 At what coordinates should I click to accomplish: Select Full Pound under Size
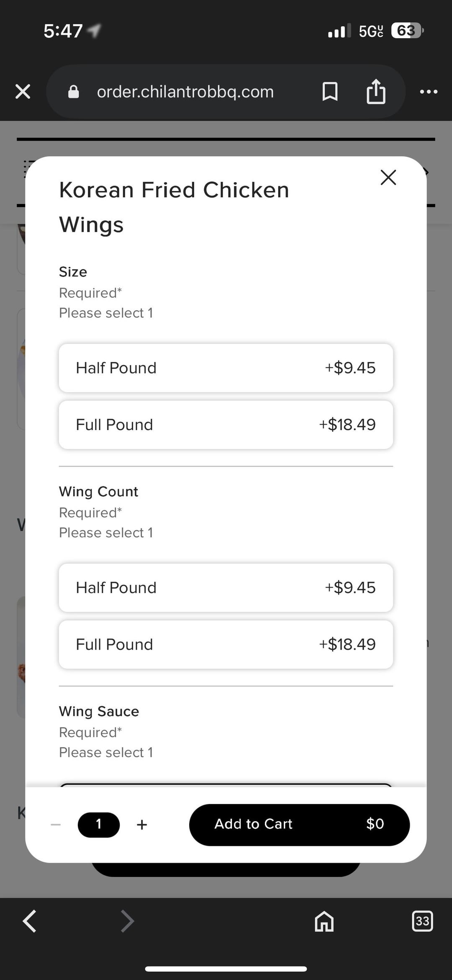tap(226, 425)
